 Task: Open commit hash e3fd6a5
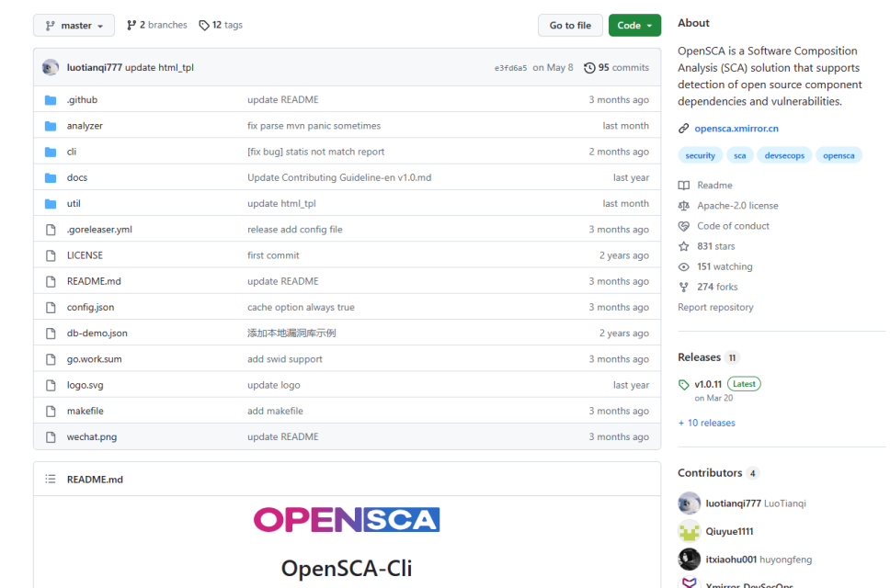[510, 68]
